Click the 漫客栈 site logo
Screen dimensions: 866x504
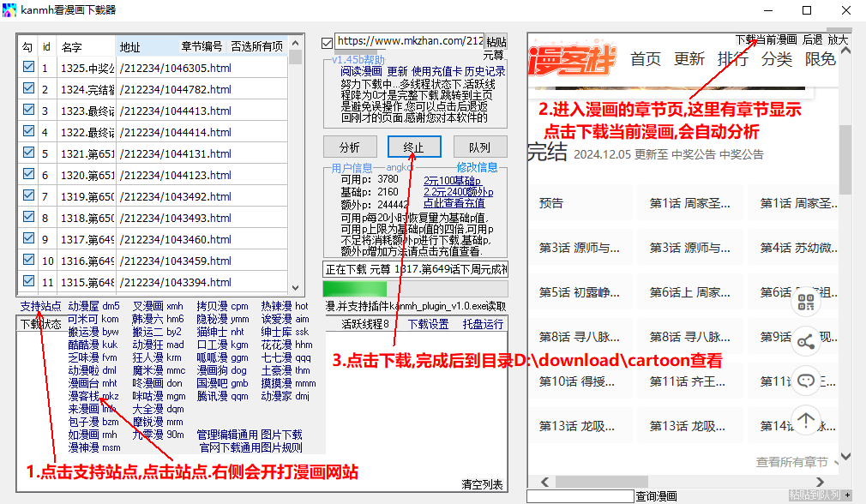pos(573,60)
